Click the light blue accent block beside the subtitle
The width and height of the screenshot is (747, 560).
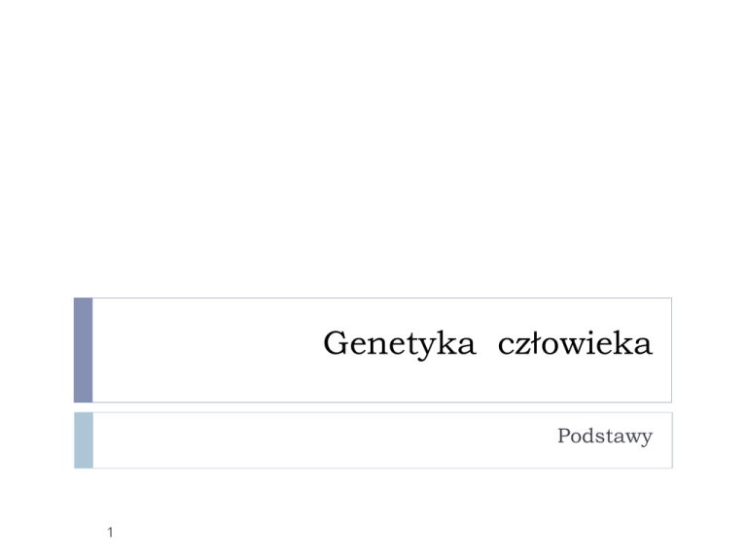[x=83, y=439]
